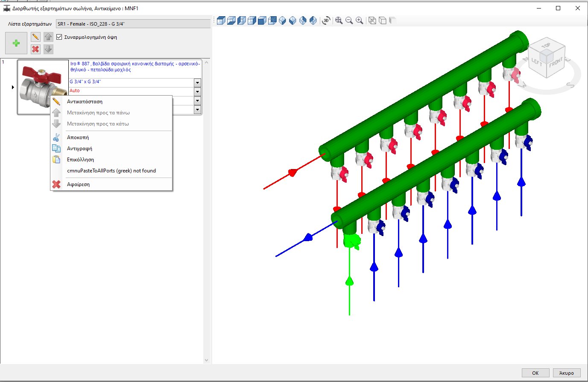Click the pencil edit fitting icon
Image resolution: width=588 pixels, height=382 pixels.
click(x=35, y=36)
